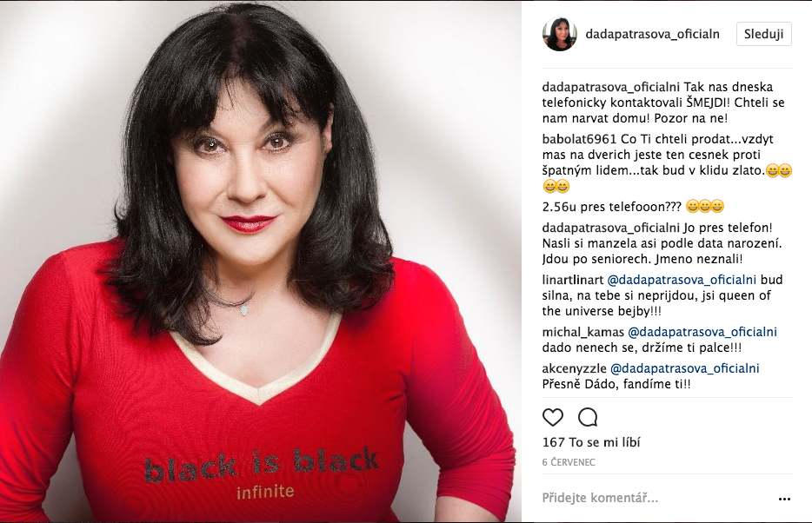Open the 6 ČERVENEC post date
The image size is (812, 523).
(569, 462)
